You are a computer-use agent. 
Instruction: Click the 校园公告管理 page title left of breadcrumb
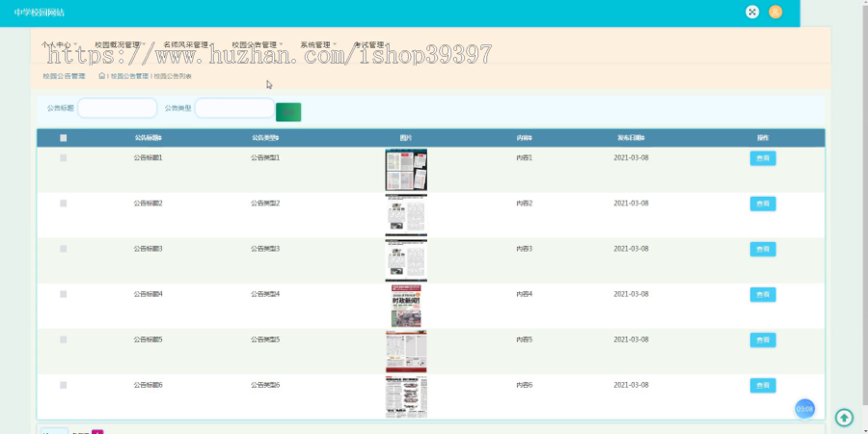(65, 76)
